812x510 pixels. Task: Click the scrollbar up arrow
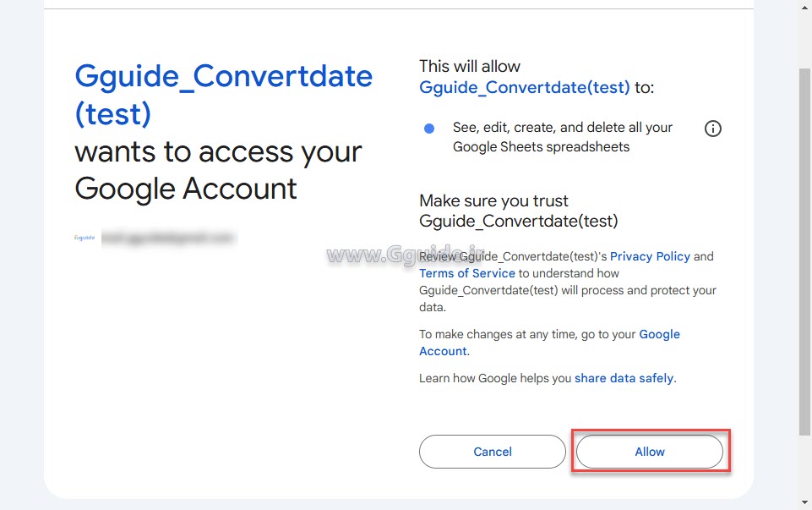(x=804, y=7)
